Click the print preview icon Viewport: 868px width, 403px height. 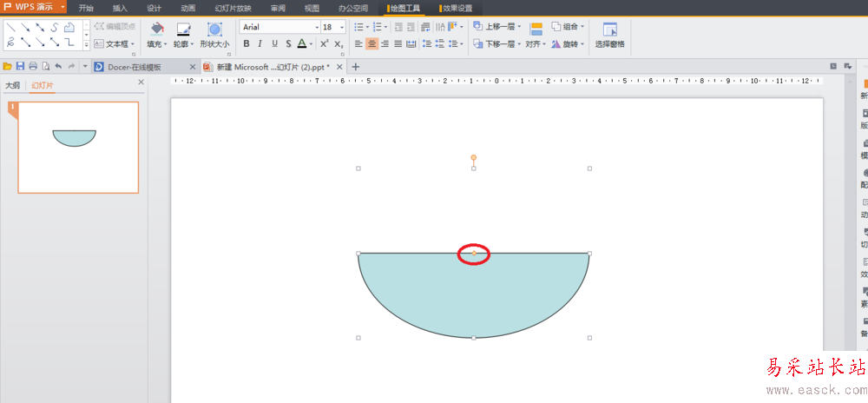pos(46,66)
